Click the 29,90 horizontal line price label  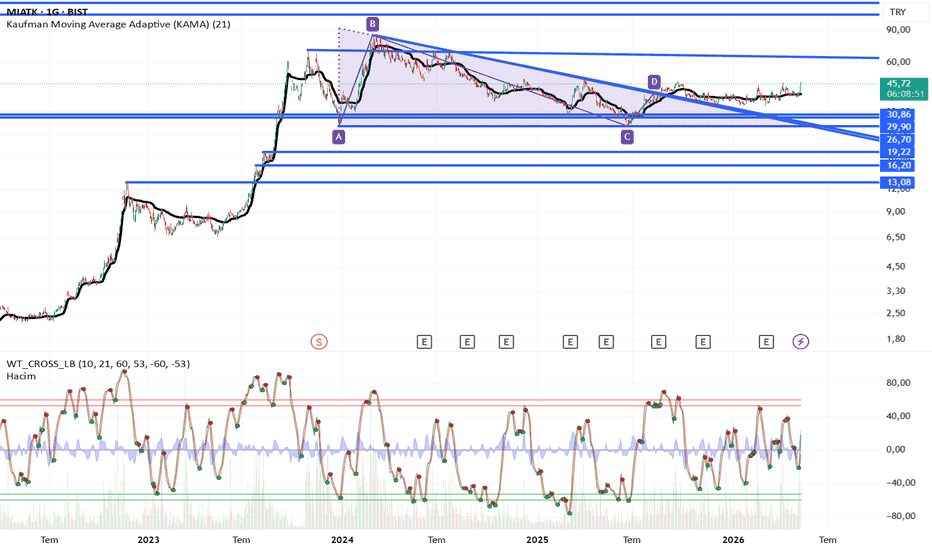[x=898, y=127]
